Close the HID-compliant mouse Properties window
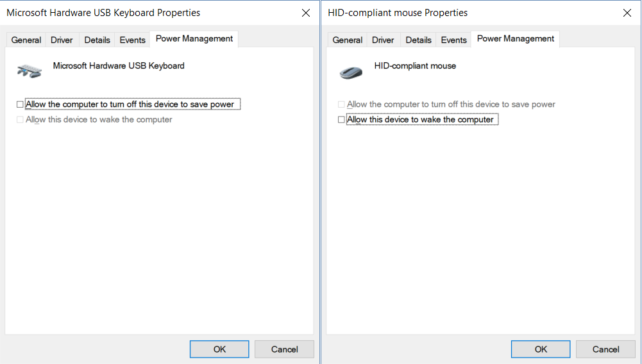The height and width of the screenshot is (364, 642). (627, 13)
